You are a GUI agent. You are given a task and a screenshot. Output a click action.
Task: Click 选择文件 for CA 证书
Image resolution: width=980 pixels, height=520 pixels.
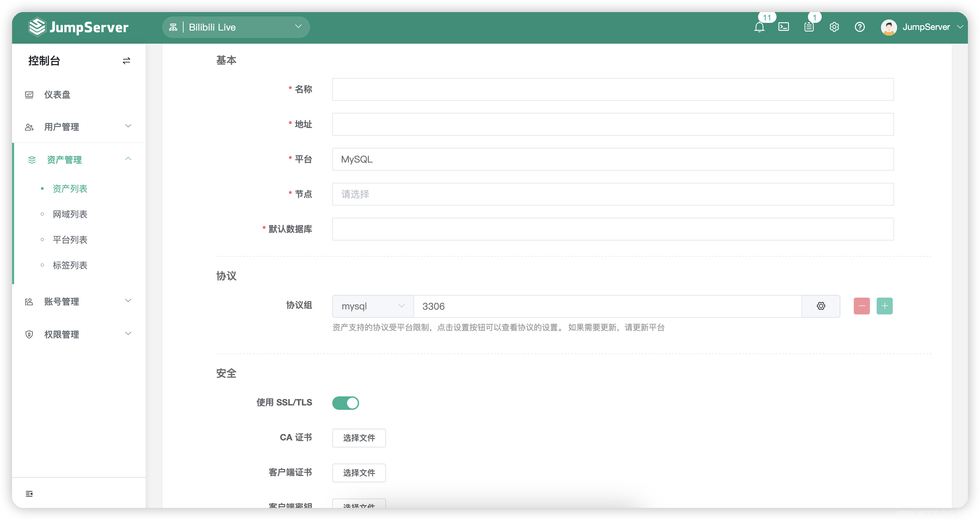point(358,438)
